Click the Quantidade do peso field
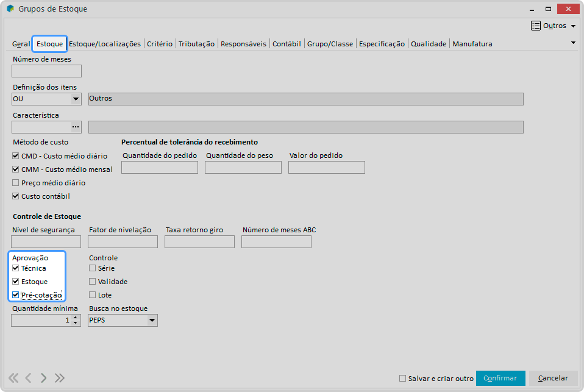Screen dimensions: 584x392 coord(243,167)
